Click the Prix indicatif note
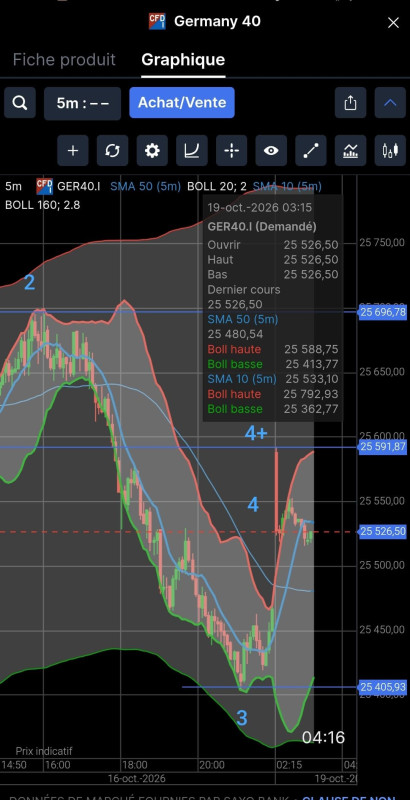 coord(44,751)
